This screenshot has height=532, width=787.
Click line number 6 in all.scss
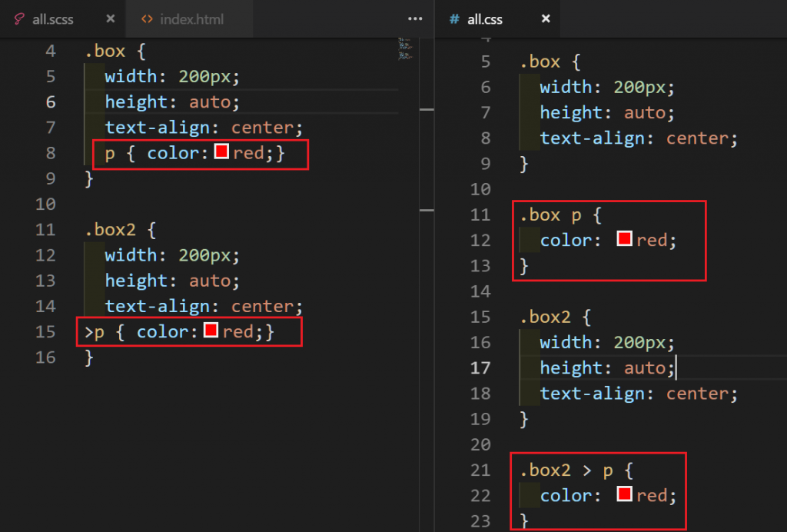(x=51, y=102)
